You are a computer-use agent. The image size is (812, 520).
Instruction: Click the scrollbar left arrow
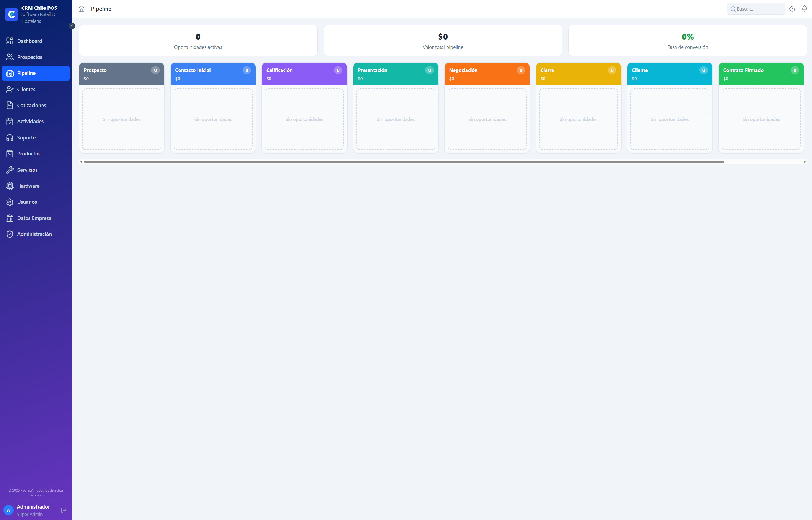click(x=81, y=162)
